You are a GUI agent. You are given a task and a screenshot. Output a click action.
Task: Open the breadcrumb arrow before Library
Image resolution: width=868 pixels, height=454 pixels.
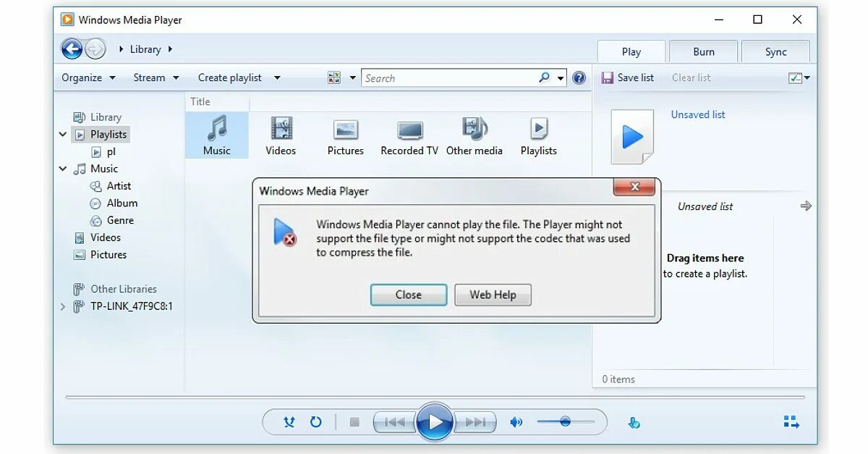click(121, 49)
